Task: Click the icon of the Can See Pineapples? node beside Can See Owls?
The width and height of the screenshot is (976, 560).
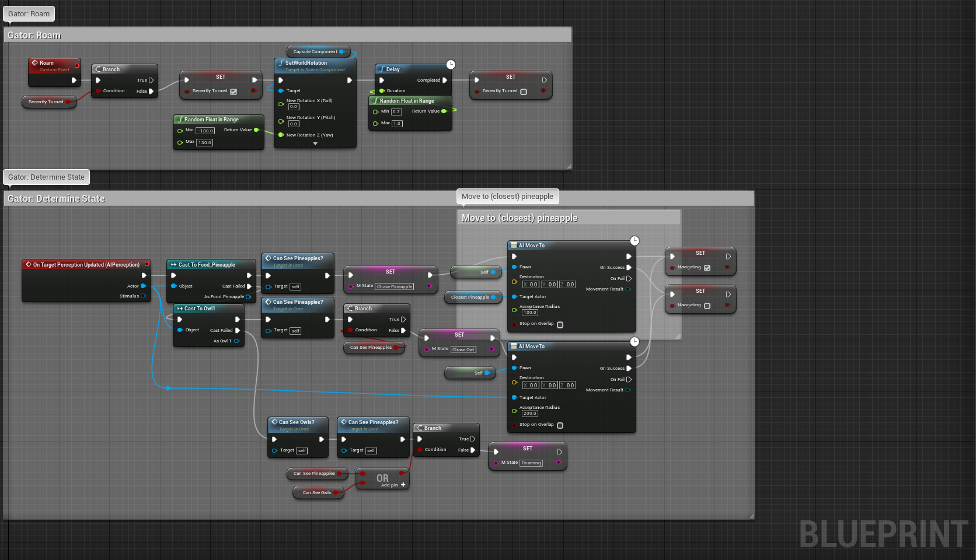Action: 344,422
